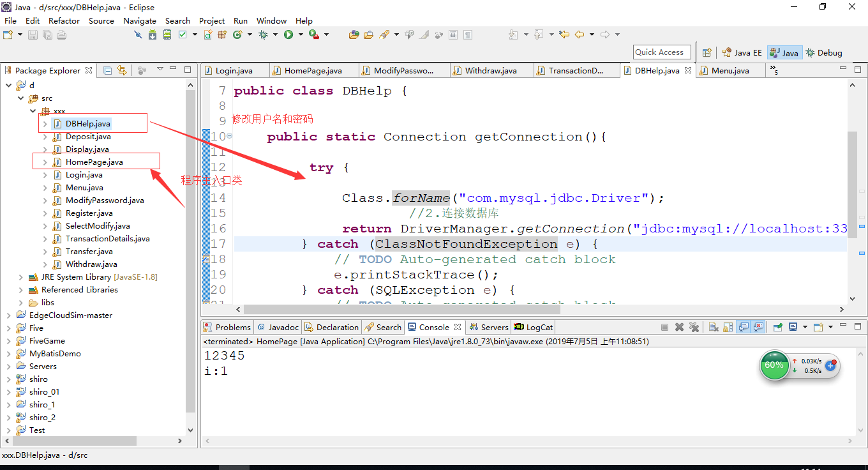Click the green Run button in toolbar
868x470 pixels.
click(288, 34)
